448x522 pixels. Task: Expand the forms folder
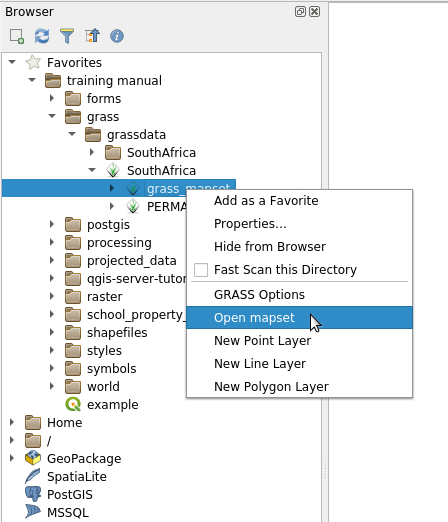(x=52, y=98)
